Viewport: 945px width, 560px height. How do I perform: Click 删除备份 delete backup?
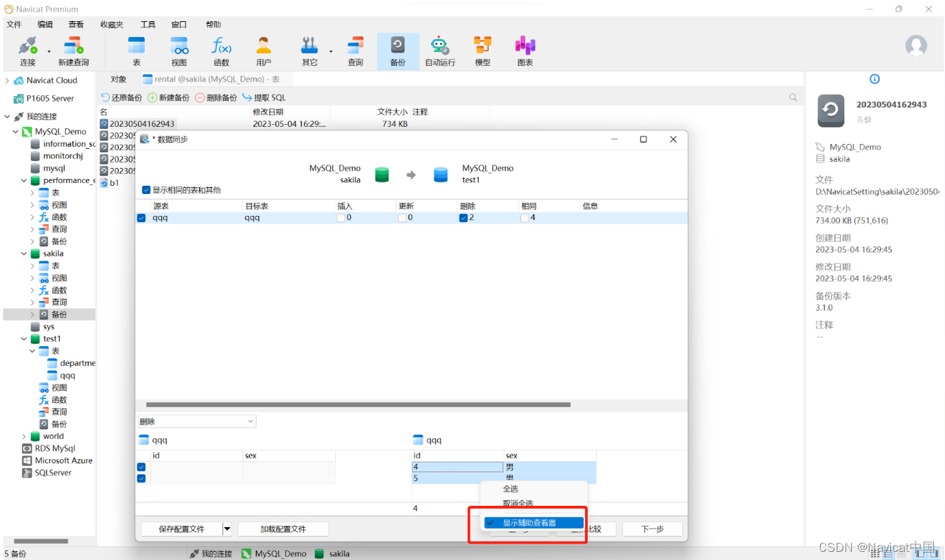click(216, 97)
